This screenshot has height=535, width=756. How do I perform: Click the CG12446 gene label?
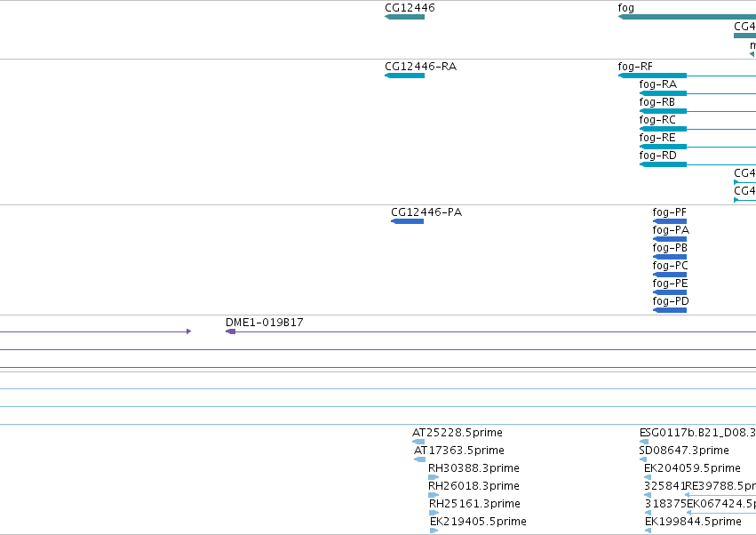click(x=410, y=8)
